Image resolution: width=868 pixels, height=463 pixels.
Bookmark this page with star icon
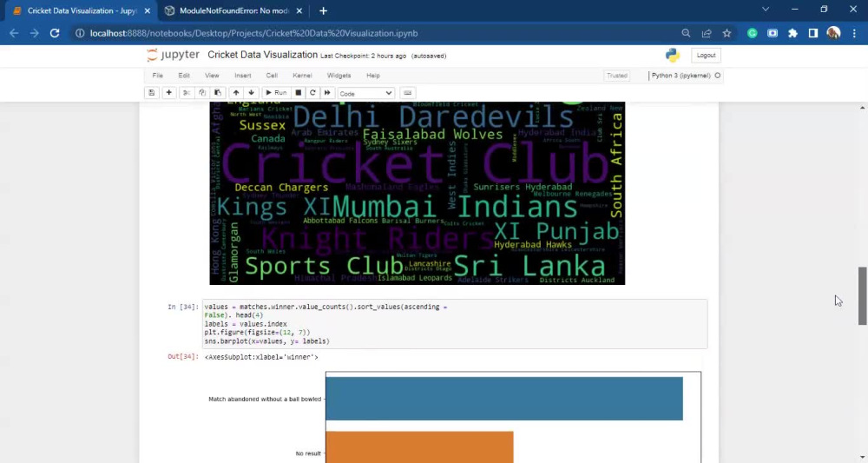[727, 33]
